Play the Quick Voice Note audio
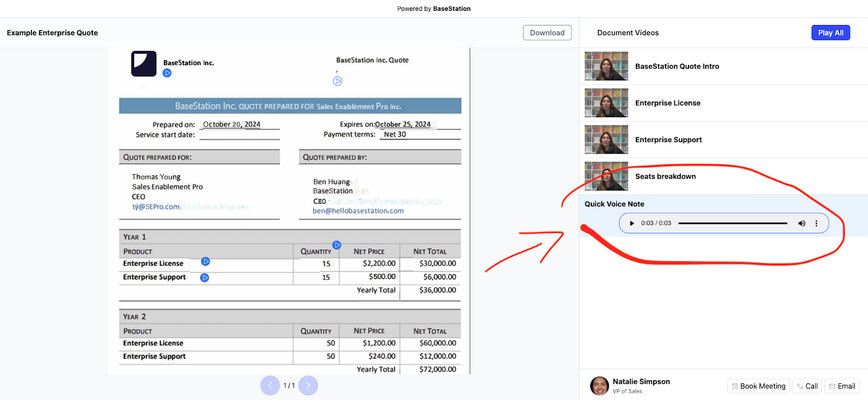 pyautogui.click(x=631, y=223)
